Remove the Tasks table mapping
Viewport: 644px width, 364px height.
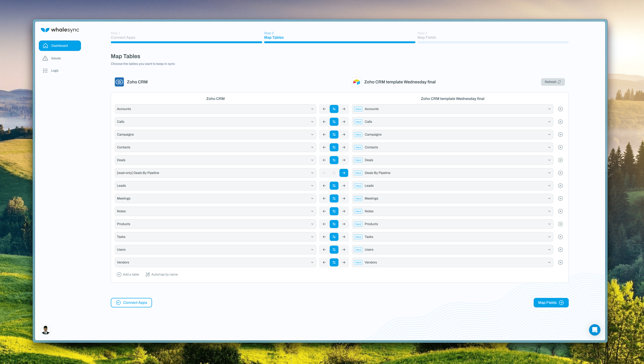(560, 237)
